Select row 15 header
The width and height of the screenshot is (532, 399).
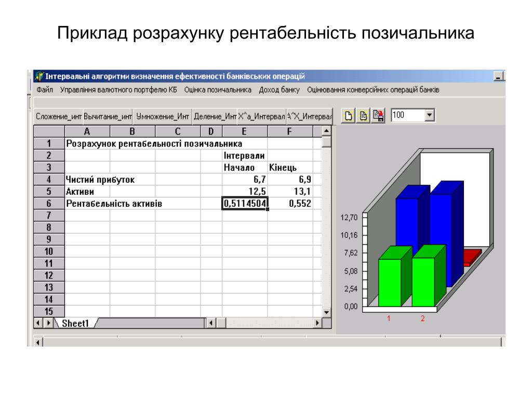pos(49,311)
